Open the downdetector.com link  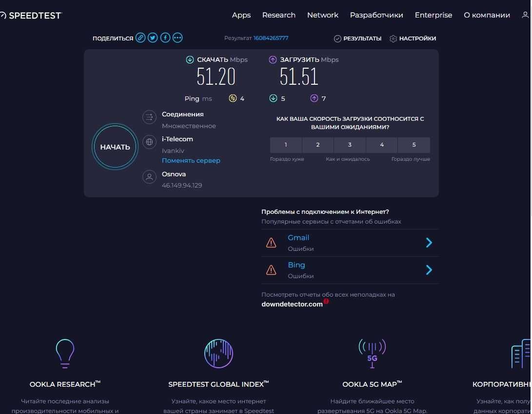pyautogui.click(x=292, y=304)
